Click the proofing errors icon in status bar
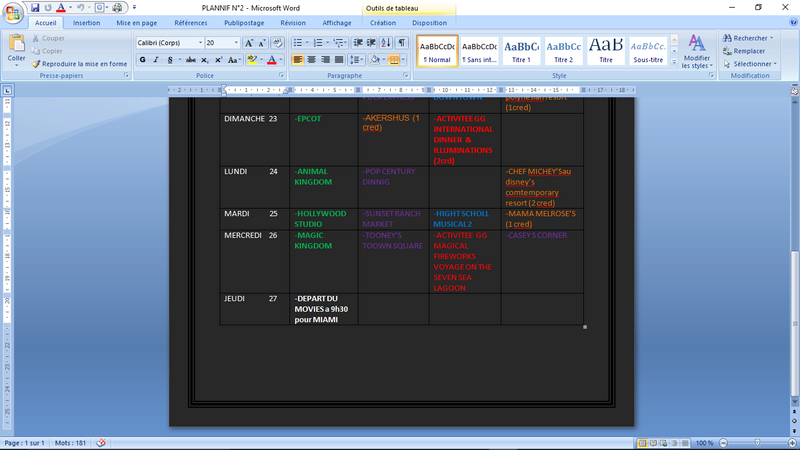Screen dimensions: 800x450 [101, 443]
